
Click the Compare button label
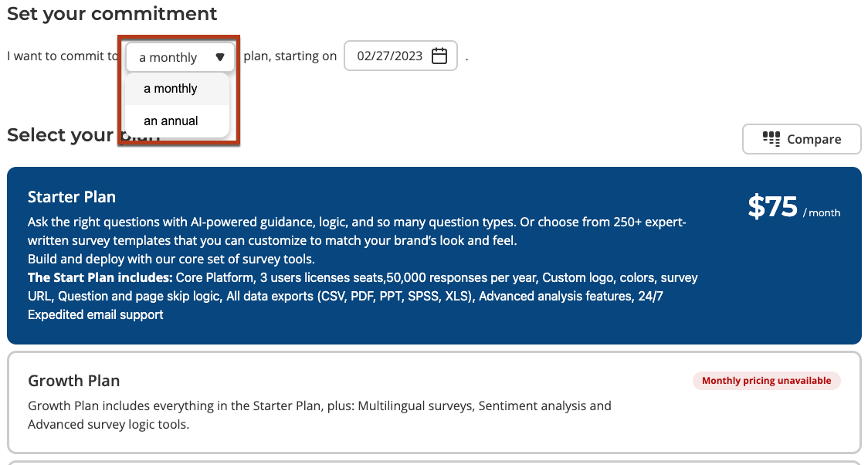[x=814, y=140]
